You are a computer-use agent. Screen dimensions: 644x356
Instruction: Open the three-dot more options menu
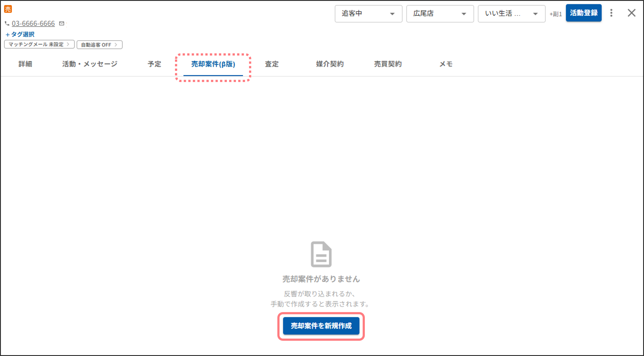(611, 13)
